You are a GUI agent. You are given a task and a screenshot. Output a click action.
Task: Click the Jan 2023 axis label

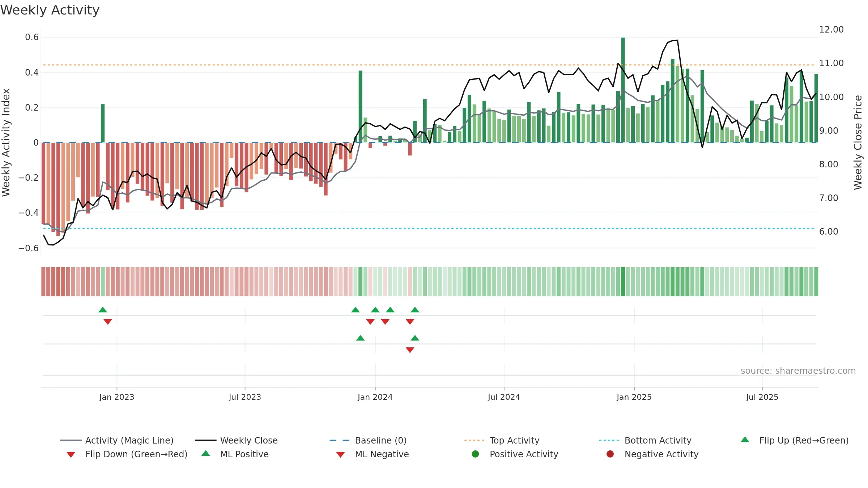click(117, 397)
